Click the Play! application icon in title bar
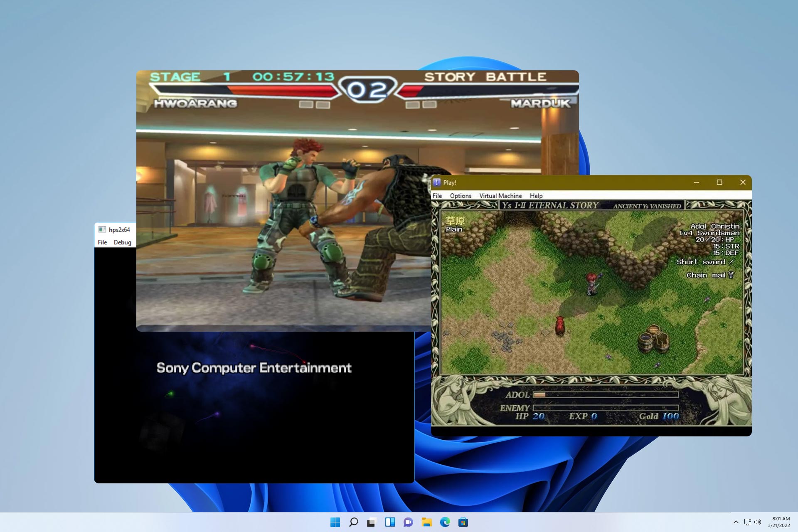This screenshot has width=798, height=532. [x=437, y=182]
